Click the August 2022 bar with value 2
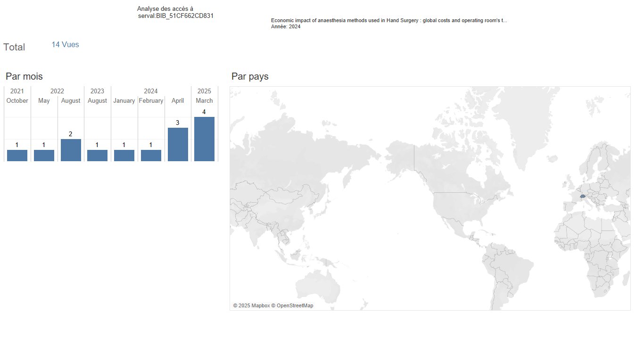Screen dimensions: 644x362 point(71,150)
